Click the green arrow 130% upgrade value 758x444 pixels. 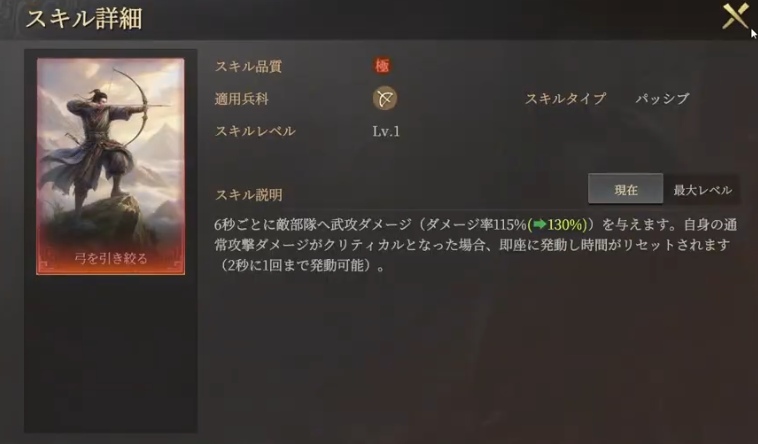[x=557, y=224]
